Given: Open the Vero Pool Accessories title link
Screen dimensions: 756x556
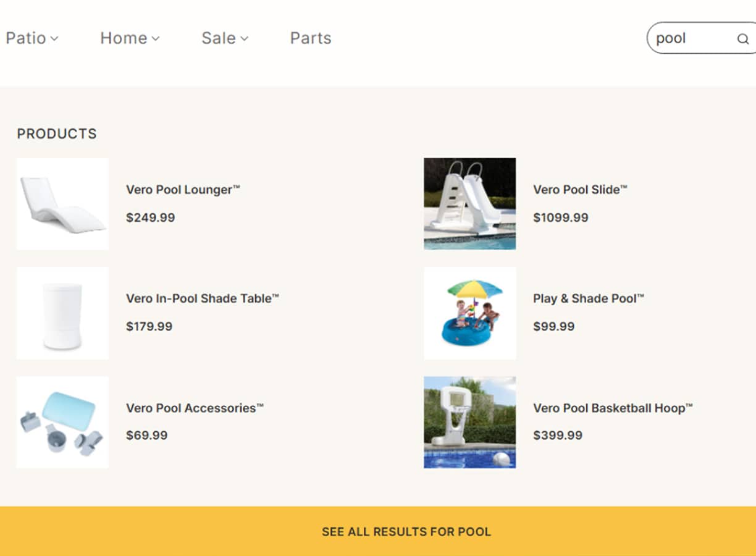Looking at the screenshot, I should [x=195, y=408].
